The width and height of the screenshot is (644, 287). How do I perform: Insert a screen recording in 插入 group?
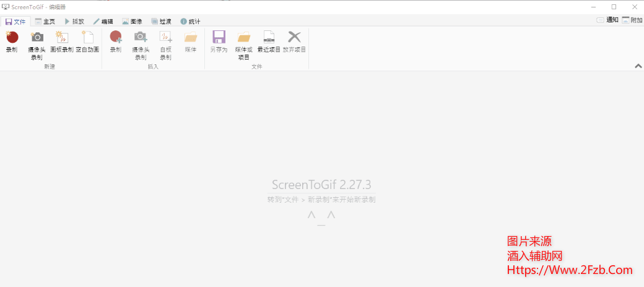pos(116,42)
